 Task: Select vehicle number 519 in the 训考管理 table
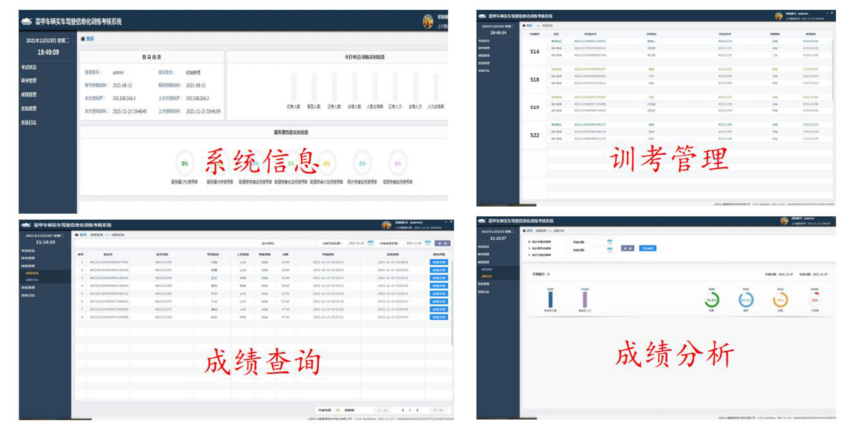click(x=534, y=107)
